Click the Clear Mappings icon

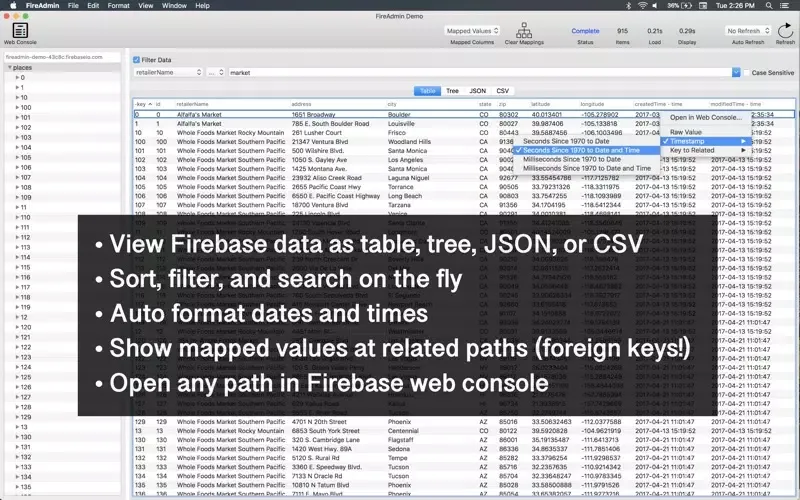click(x=523, y=31)
